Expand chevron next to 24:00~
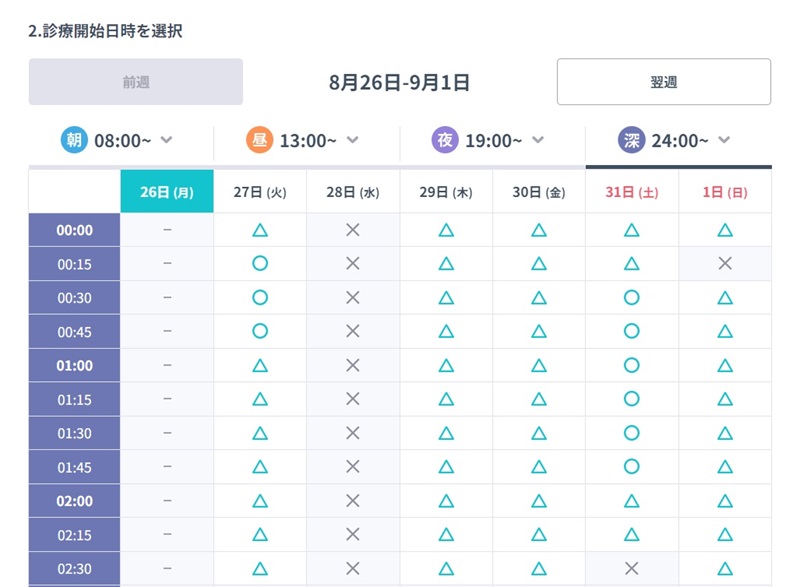The width and height of the screenshot is (800, 587). click(x=724, y=140)
